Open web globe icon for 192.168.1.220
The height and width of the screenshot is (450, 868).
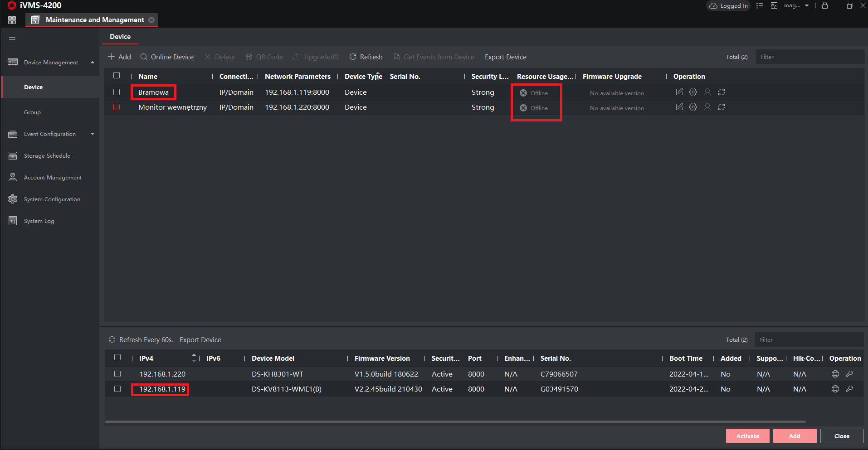835,374
